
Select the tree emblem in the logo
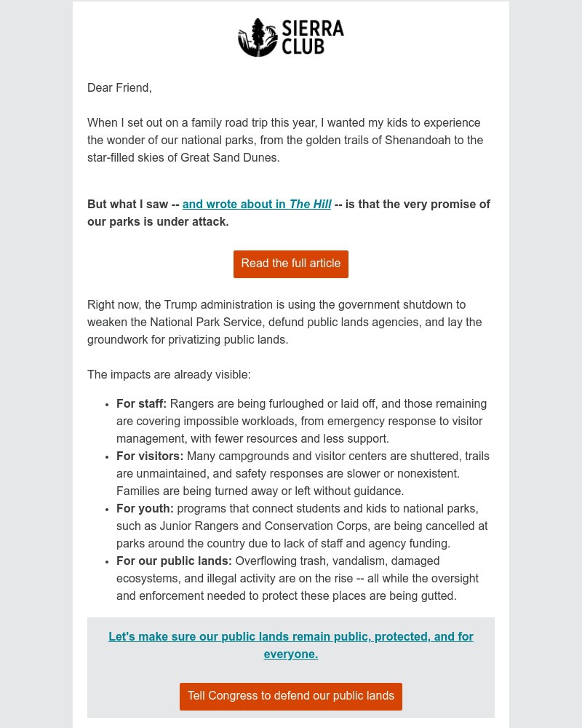(x=258, y=37)
